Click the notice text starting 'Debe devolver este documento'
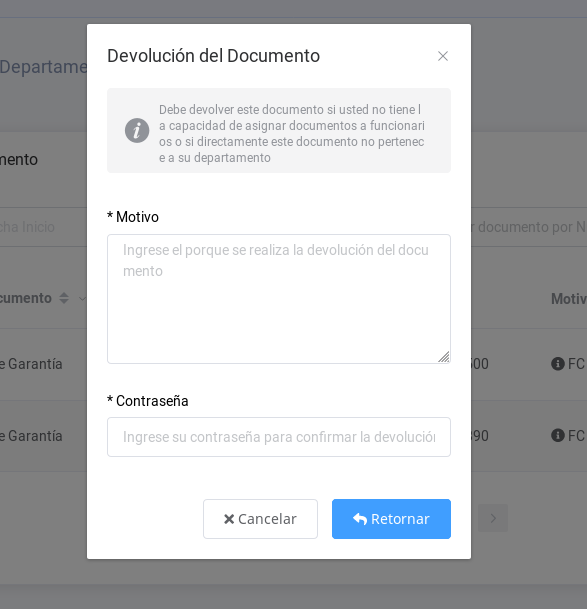The image size is (587, 609). click(292, 134)
